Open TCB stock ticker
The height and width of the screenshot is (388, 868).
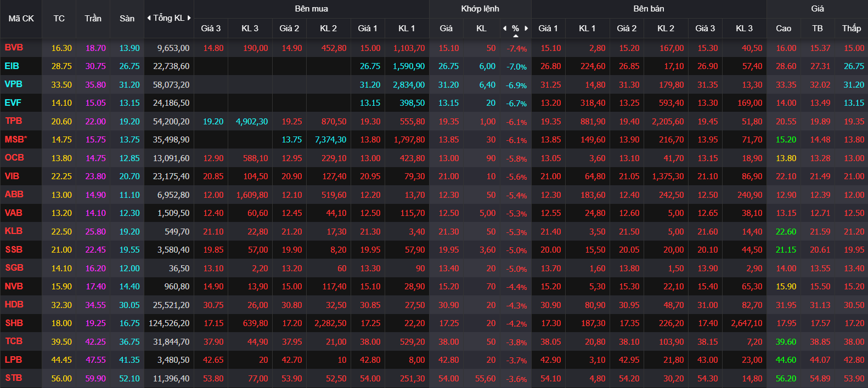(x=14, y=341)
